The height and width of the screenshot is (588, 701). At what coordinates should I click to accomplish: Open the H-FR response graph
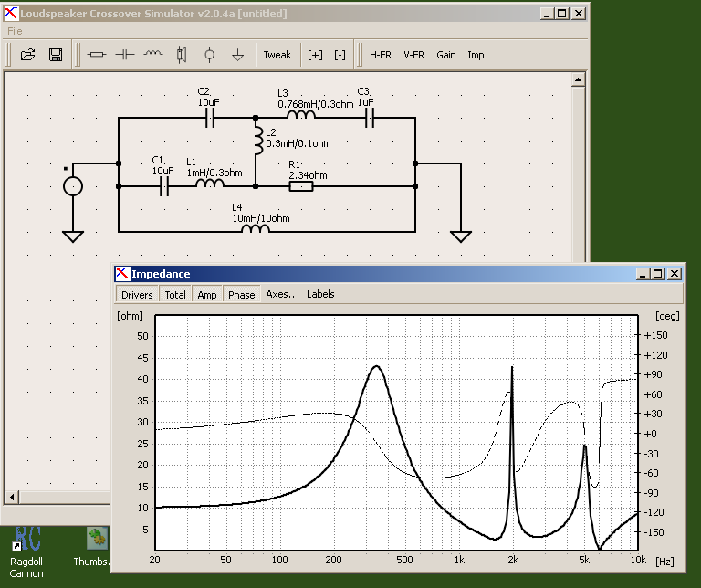coord(381,55)
